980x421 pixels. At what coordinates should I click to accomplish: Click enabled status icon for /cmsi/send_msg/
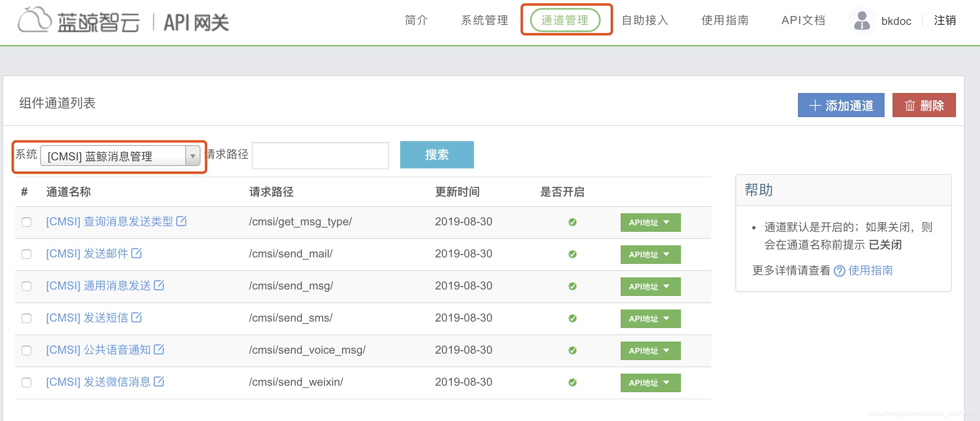point(573,286)
